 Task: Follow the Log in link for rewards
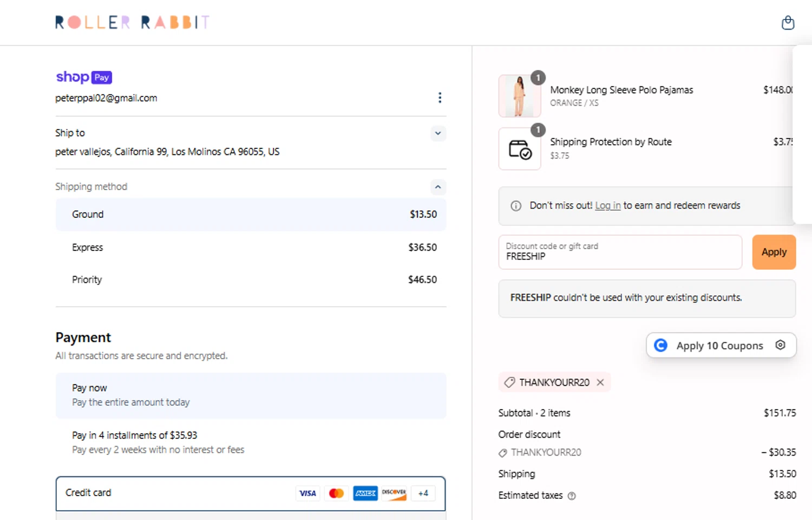608,206
